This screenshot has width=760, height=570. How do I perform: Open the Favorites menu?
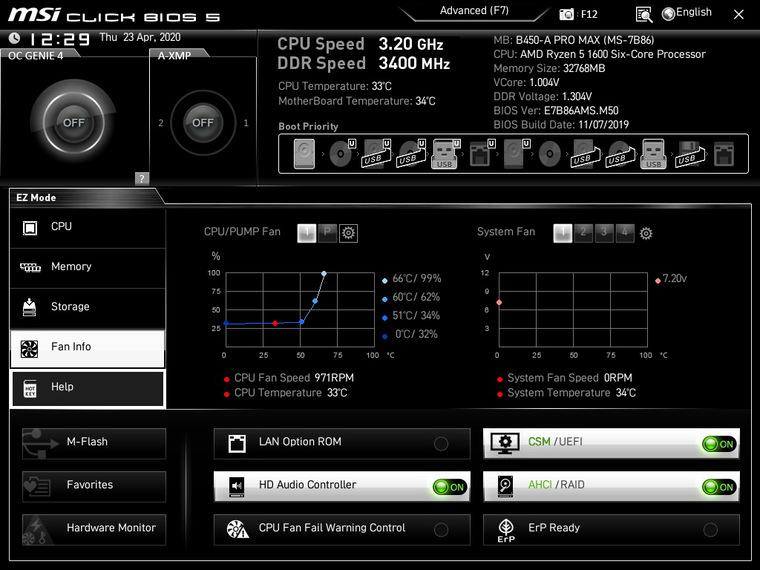point(94,486)
